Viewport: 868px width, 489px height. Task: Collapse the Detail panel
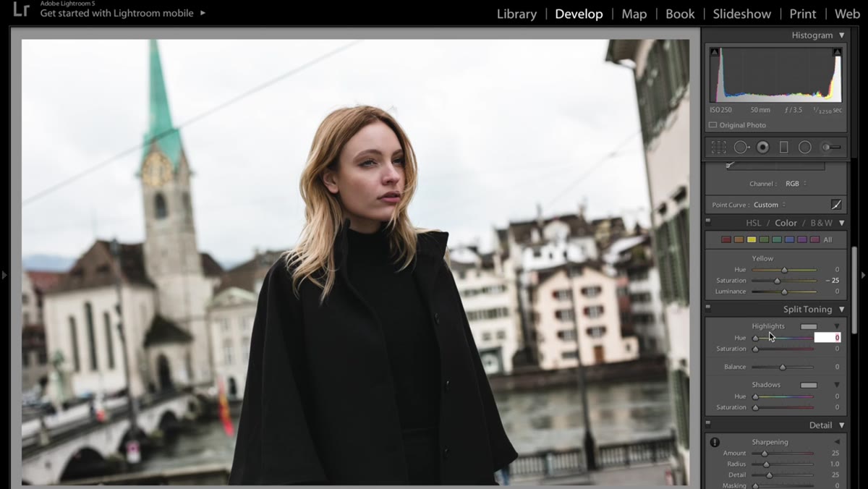(841, 425)
